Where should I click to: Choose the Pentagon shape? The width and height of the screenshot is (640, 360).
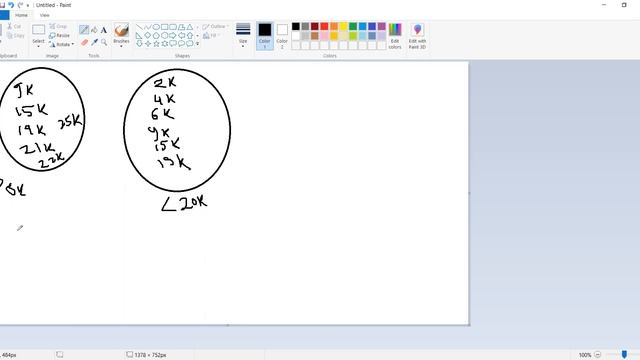pos(156,36)
